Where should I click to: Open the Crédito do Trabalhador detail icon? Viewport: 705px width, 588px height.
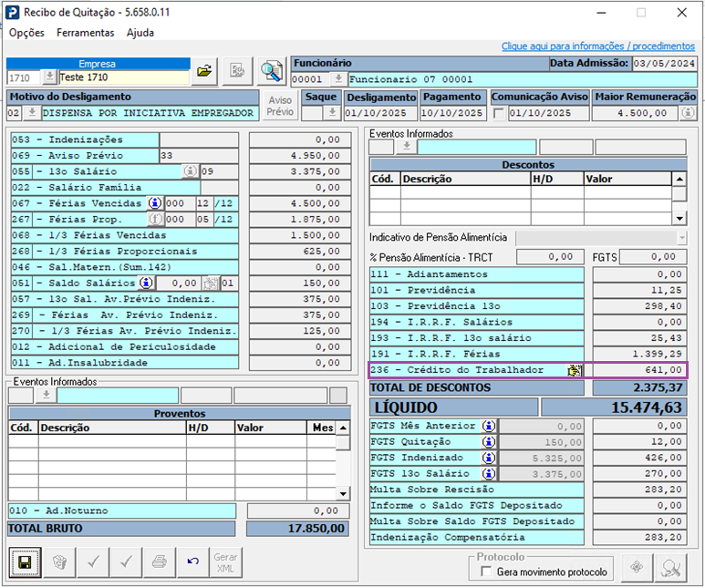pyautogui.click(x=574, y=370)
